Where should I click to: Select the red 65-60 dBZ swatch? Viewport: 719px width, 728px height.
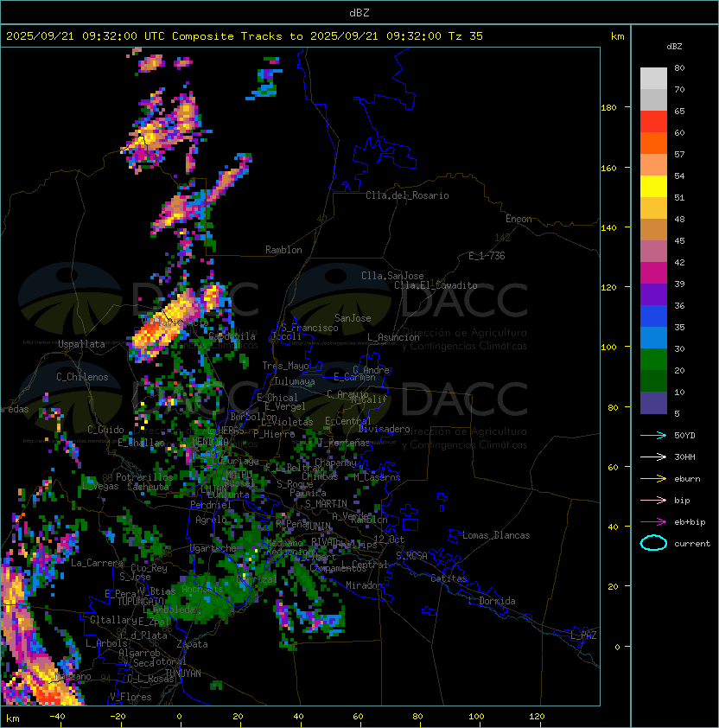(x=653, y=122)
